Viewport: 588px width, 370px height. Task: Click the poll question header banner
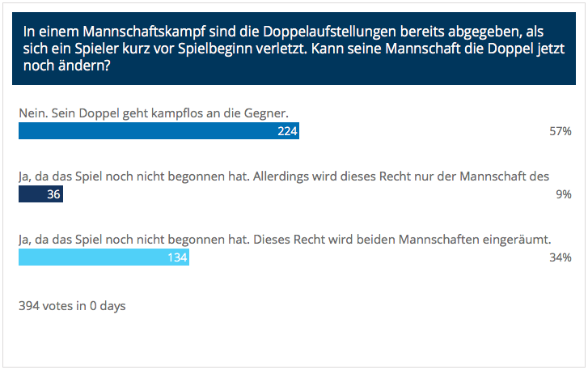(x=294, y=49)
